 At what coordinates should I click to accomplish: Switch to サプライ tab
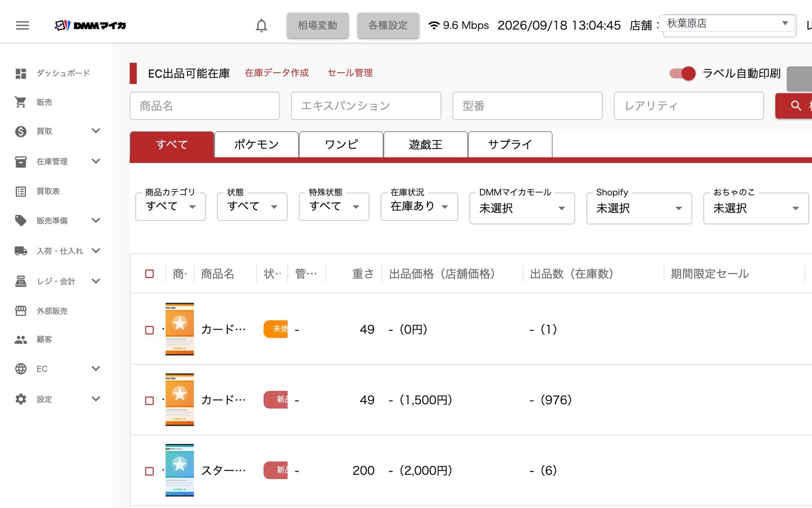click(x=510, y=144)
